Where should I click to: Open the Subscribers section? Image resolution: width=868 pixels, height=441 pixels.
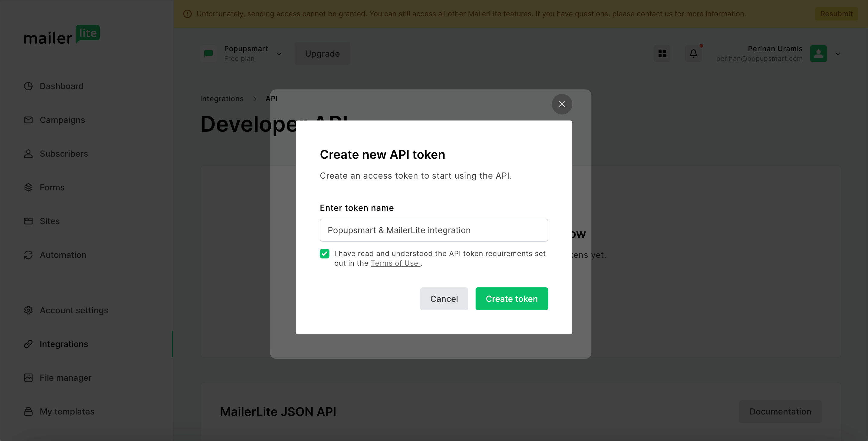coord(64,154)
